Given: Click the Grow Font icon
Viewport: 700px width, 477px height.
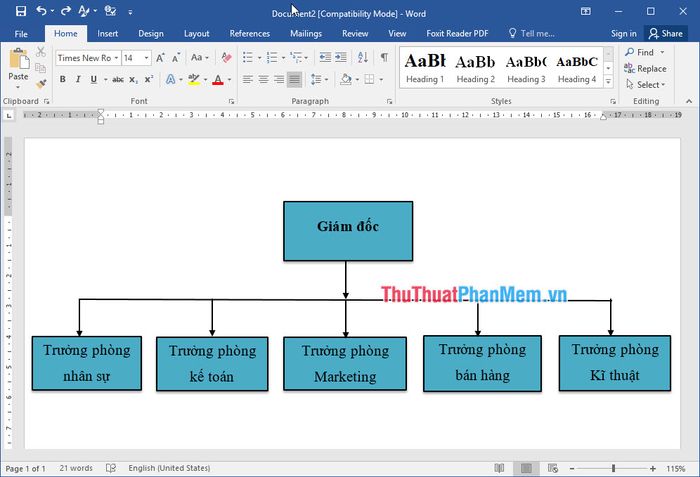Looking at the screenshot, I should pos(160,58).
